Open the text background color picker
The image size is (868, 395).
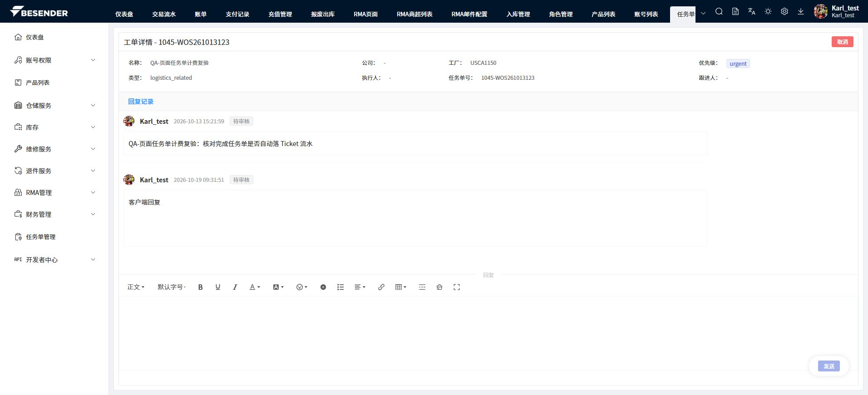click(278, 287)
